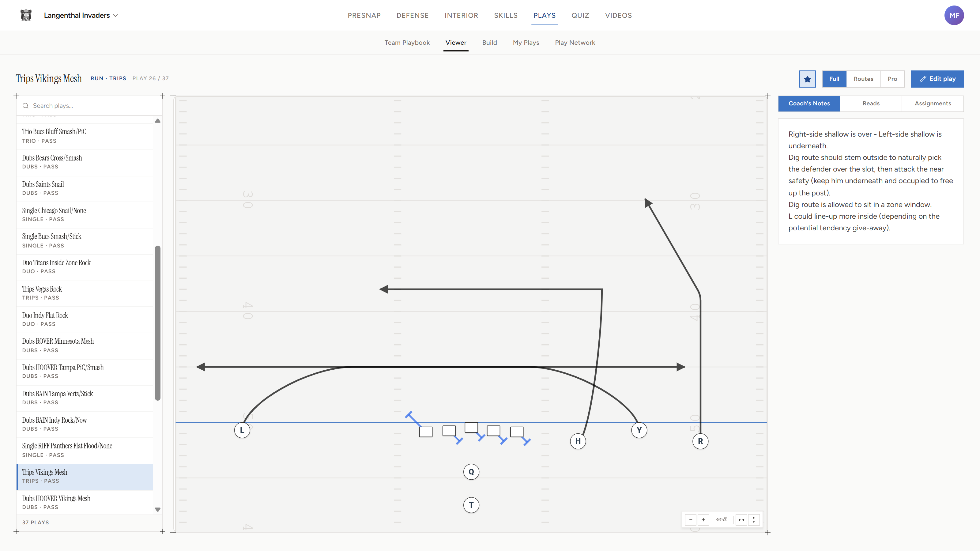Viewport: 980px width, 551px height.
Task: Switch diagram view to Full
Action: pos(834,79)
